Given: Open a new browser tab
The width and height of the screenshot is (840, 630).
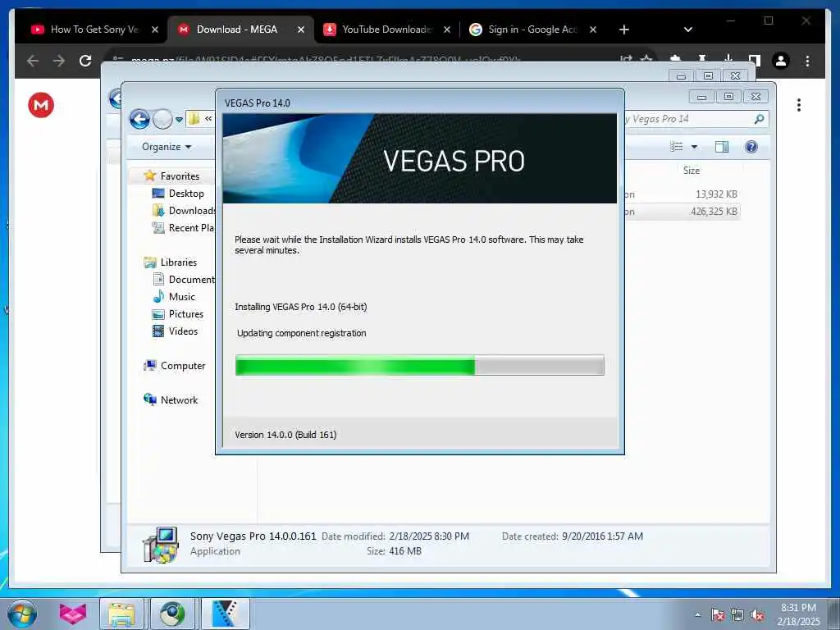Looking at the screenshot, I should 624,30.
